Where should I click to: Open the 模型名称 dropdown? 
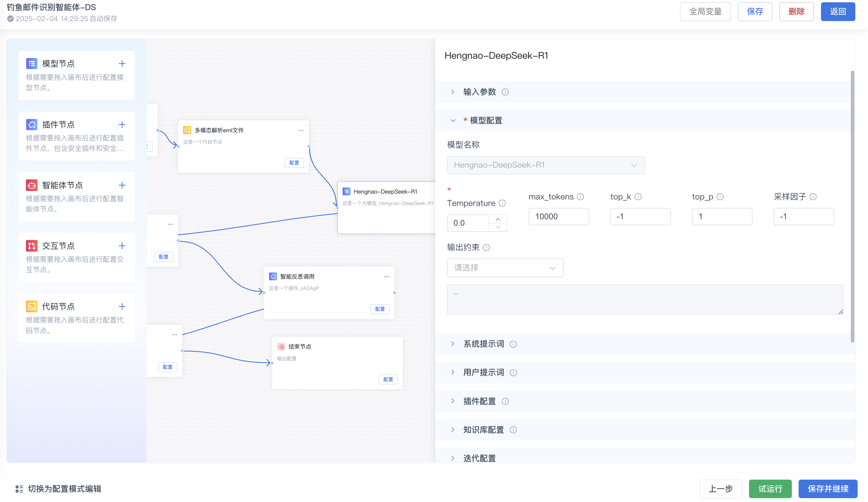pos(546,165)
